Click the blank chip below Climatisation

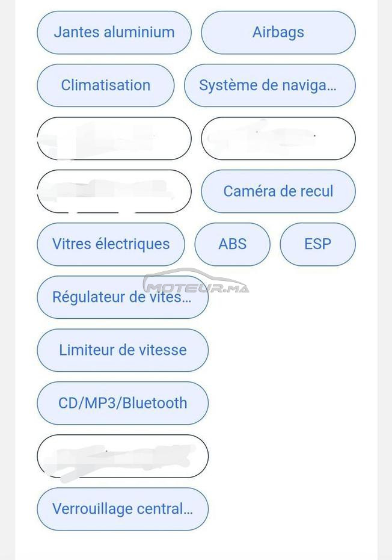point(114,138)
